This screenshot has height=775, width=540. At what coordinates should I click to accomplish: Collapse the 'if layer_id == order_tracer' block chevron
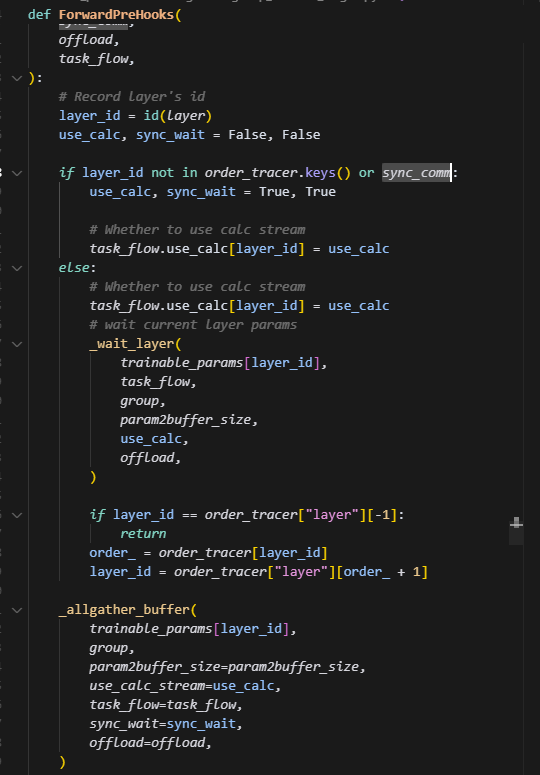[17, 515]
